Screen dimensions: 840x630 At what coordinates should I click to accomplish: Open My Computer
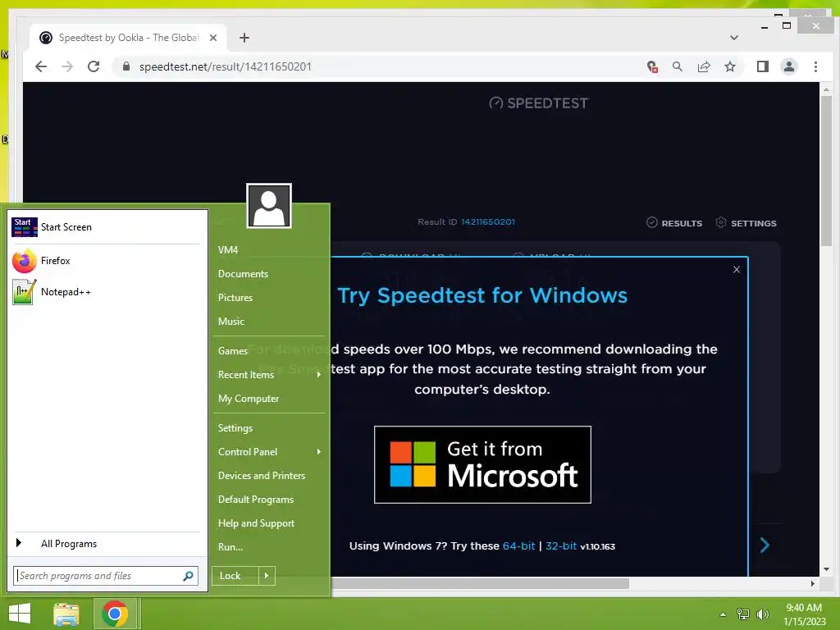(269, 399)
